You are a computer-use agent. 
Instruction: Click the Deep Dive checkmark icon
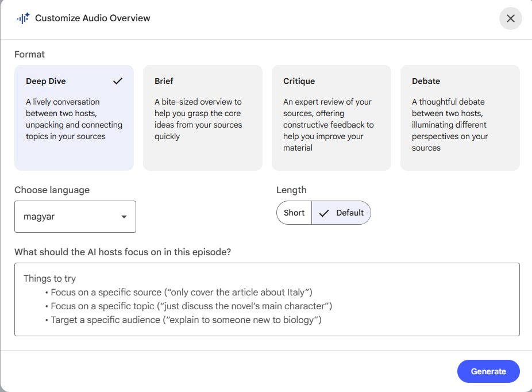[118, 81]
